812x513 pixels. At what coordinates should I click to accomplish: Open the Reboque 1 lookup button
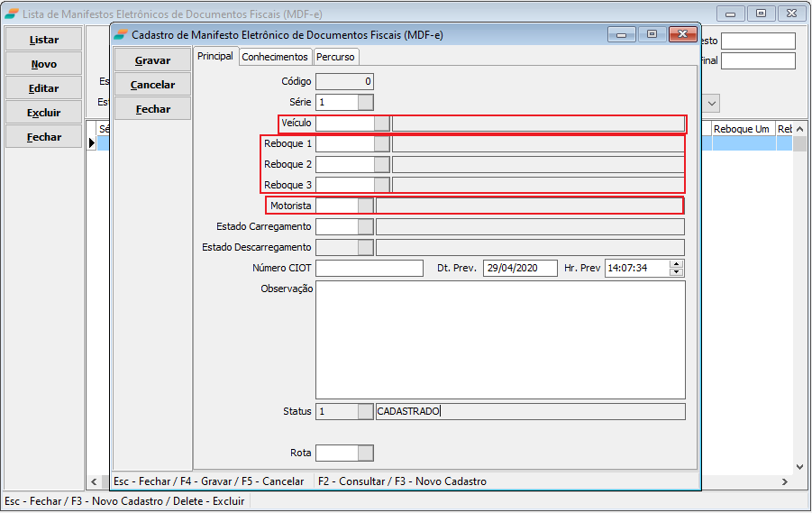coord(382,144)
